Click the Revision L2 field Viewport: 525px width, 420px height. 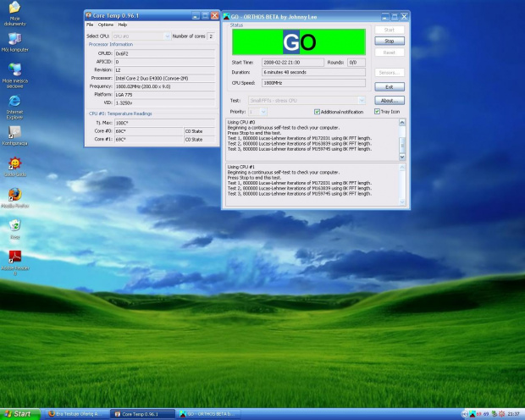tap(165, 70)
